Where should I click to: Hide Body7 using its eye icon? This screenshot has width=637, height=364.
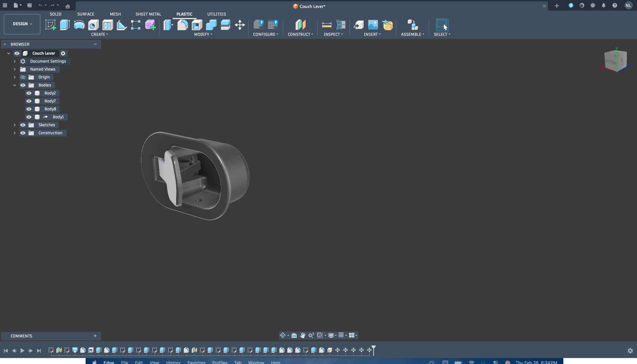[29, 101]
